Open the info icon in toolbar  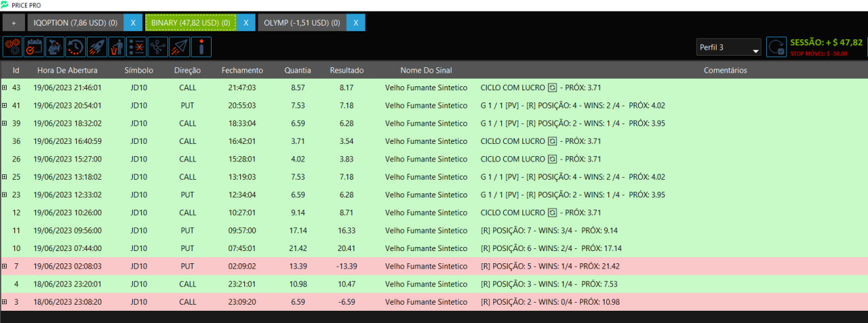201,47
